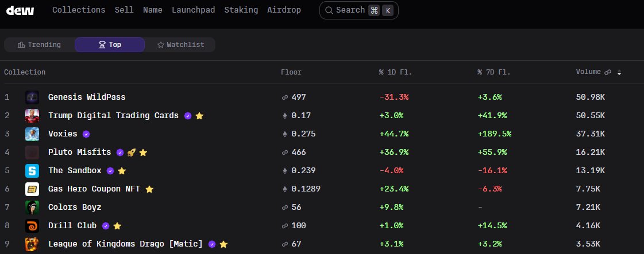Sort by Volume column header
644x254 pixels.
pos(588,72)
